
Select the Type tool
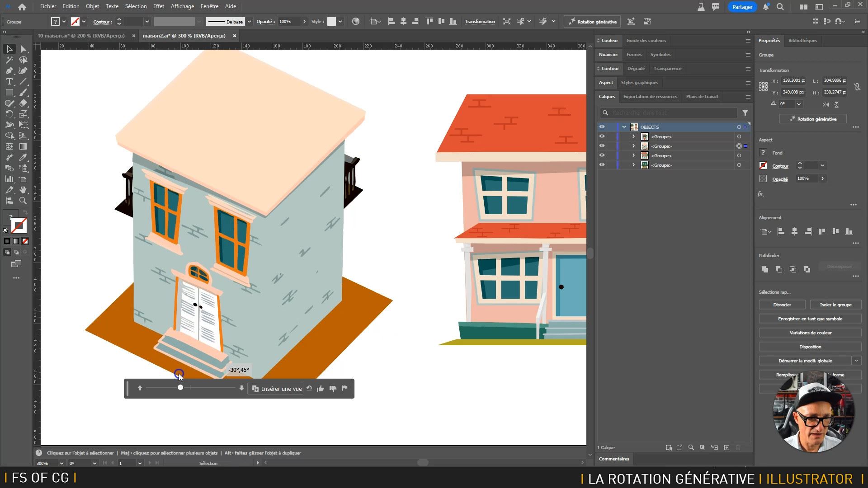[x=9, y=81]
